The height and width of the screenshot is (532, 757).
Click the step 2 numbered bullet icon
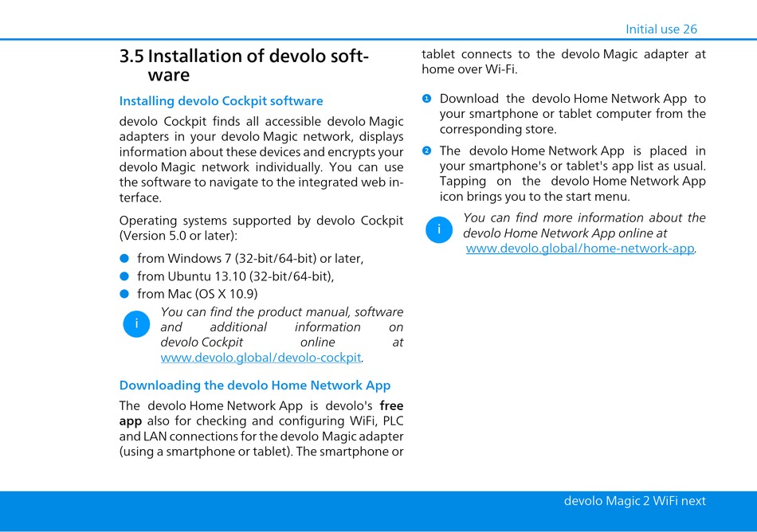coord(427,151)
